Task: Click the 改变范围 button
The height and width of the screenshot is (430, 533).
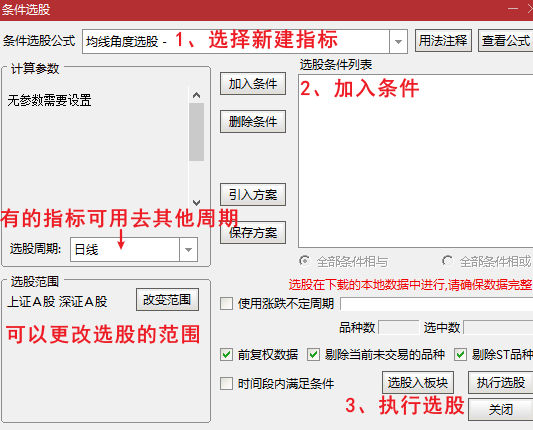Action: click(167, 300)
